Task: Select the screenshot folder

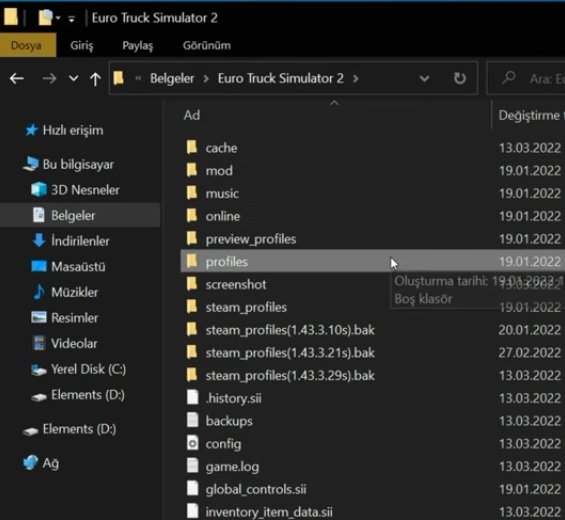Action: click(236, 285)
